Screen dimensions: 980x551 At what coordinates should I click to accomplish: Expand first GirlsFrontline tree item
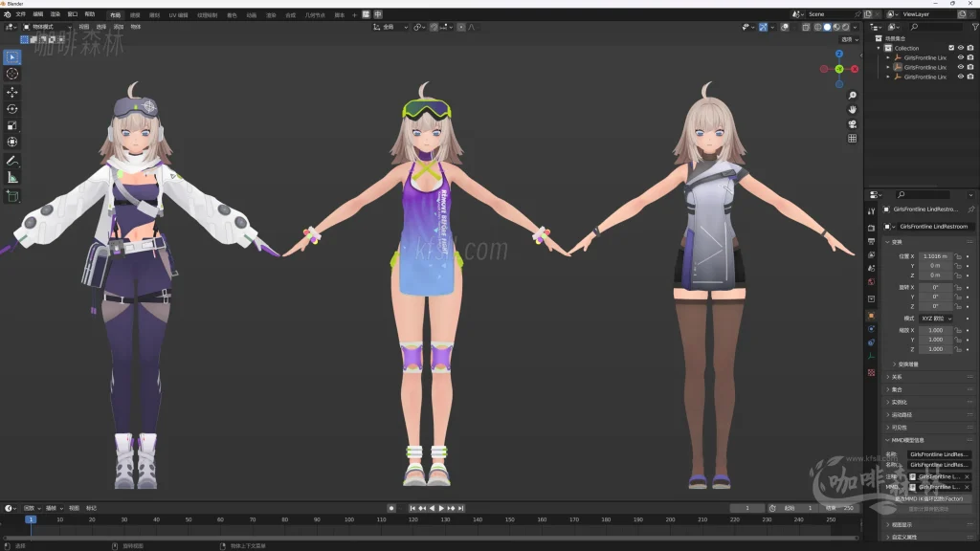(888, 57)
